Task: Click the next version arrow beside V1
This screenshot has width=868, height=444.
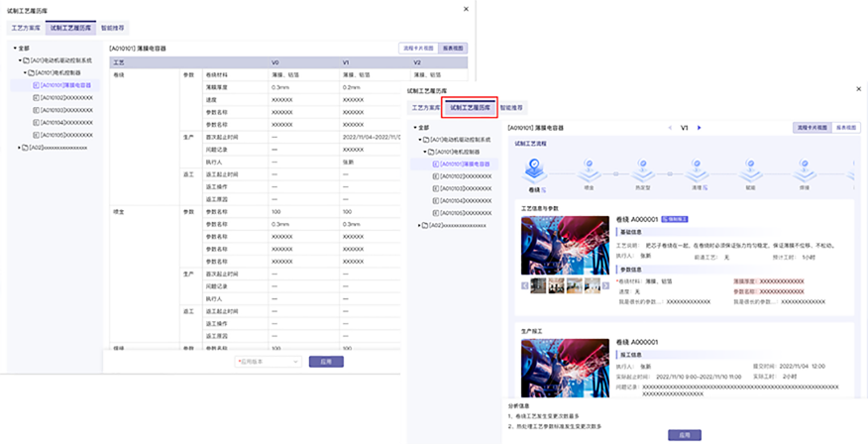Action: (699, 128)
